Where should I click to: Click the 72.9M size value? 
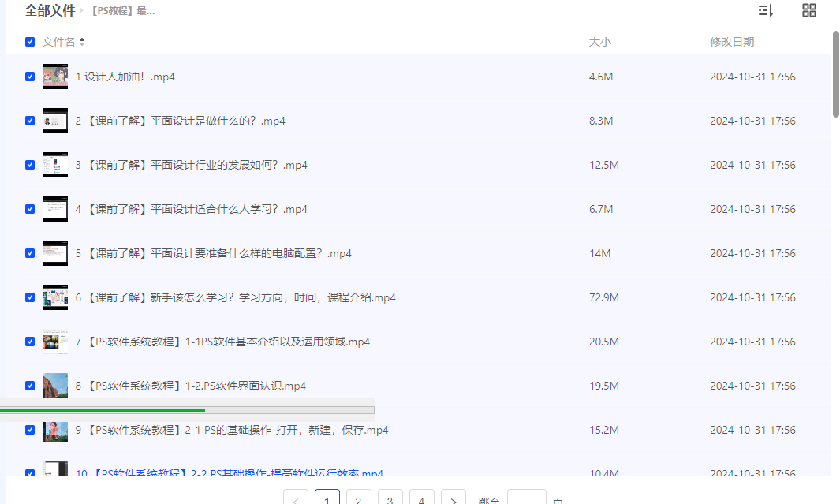pyautogui.click(x=603, y=297)
